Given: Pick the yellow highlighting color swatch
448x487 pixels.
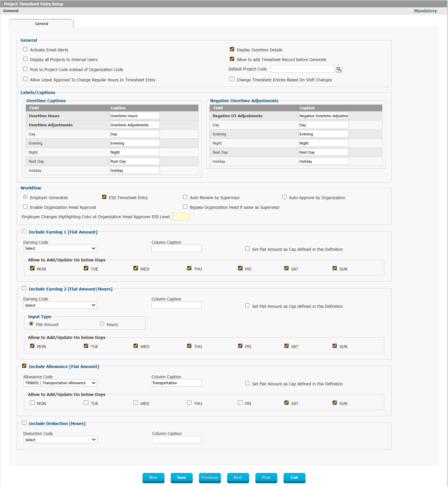Looking at the screenshot, I should (x=181, y=217).
